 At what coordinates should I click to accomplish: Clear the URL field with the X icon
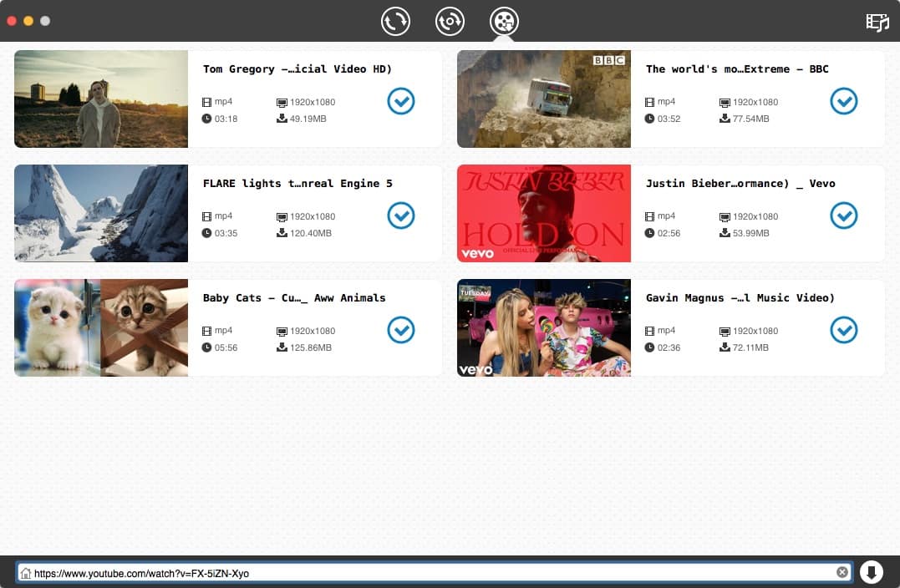[x=842, y=572]
